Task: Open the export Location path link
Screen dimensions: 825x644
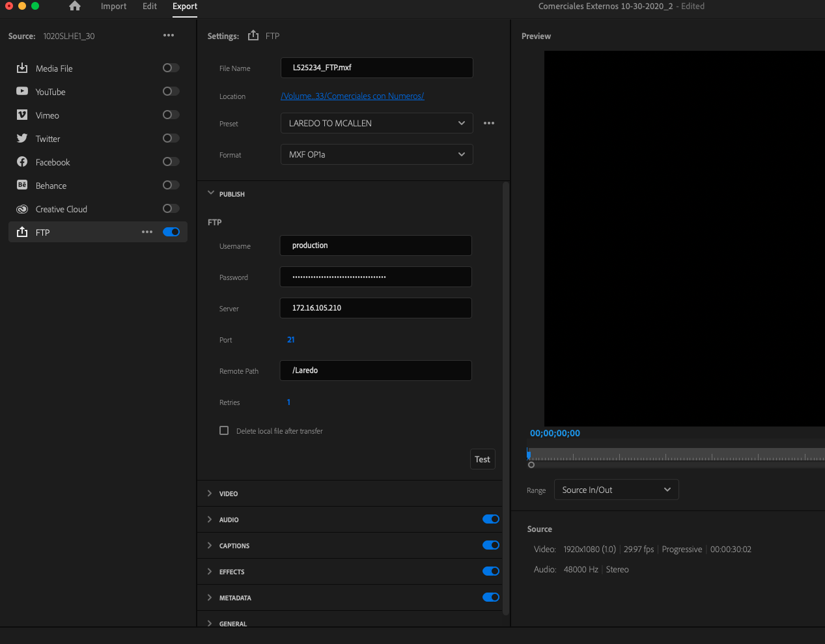Action: 352,96
